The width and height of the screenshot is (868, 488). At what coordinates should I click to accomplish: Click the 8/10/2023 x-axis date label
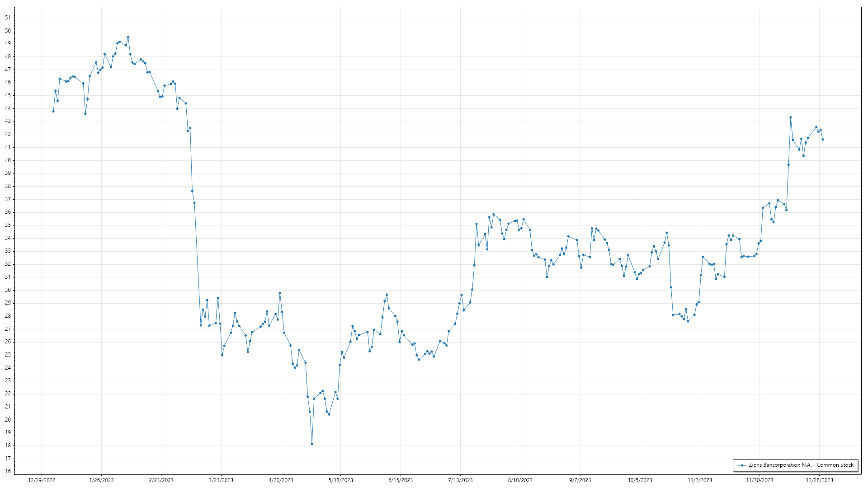pyautogui.click(x=520, y=480)
